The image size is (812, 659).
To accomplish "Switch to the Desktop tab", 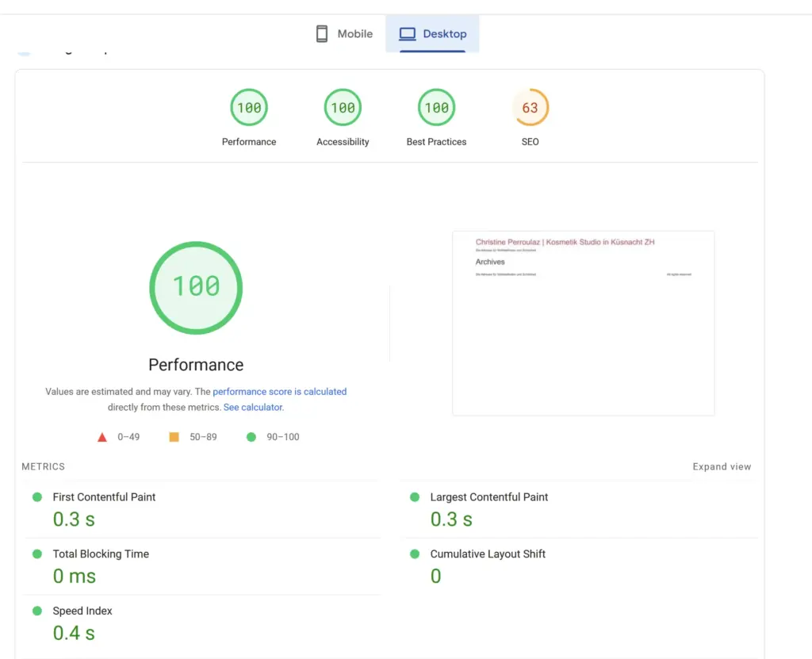I will pos(432,33).
